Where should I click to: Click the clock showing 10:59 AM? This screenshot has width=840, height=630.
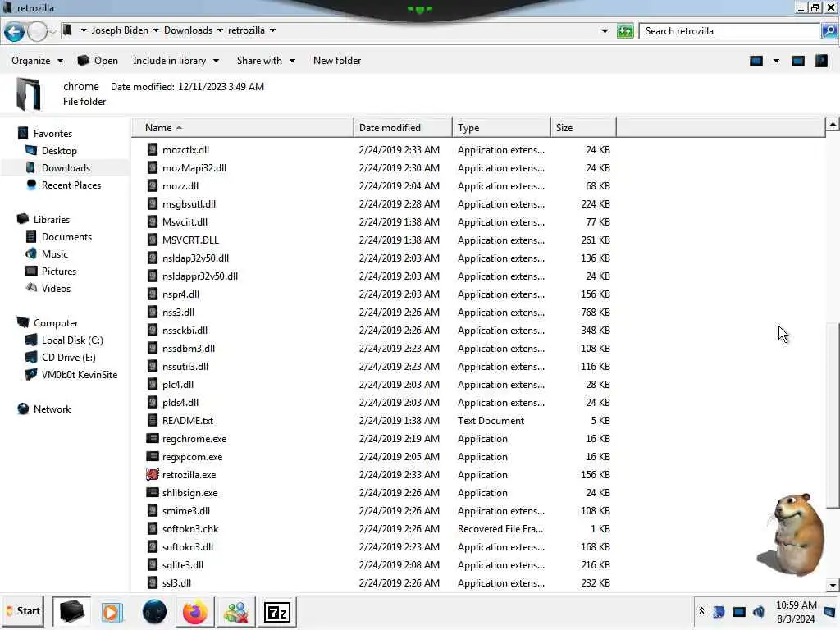(x=796, y=605)
